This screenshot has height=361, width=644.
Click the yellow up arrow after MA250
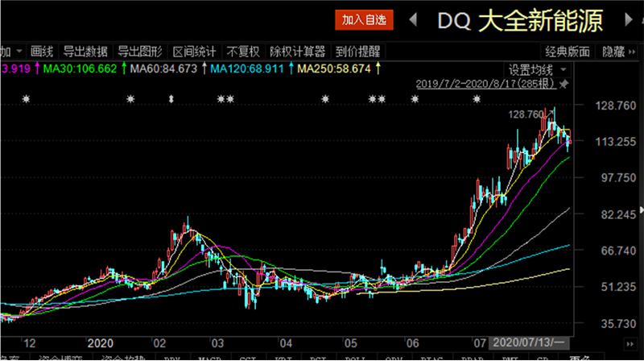378,68
